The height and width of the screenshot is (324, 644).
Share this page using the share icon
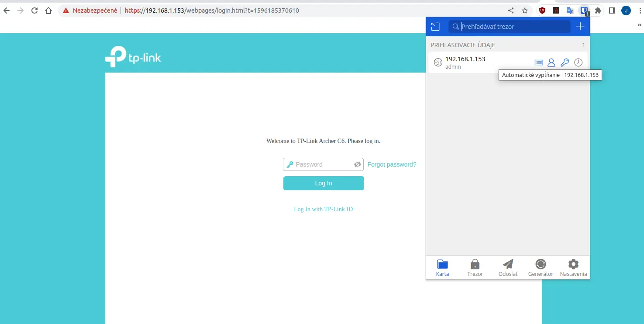[511, 10]
